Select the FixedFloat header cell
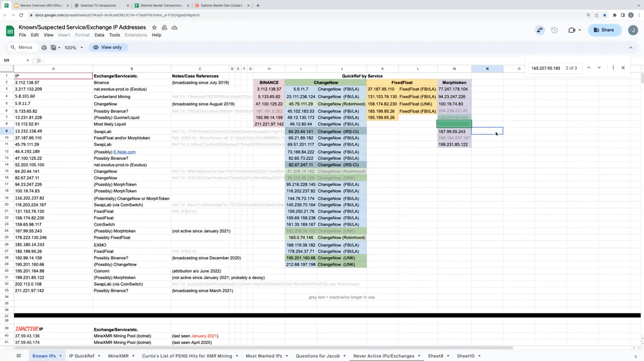 click(402, 82)
